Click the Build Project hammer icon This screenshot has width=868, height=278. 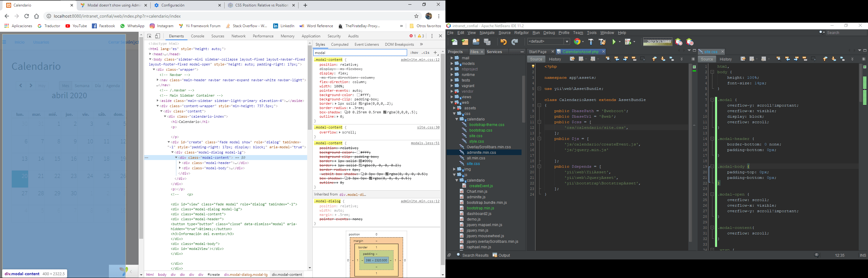tap(591, 42)
